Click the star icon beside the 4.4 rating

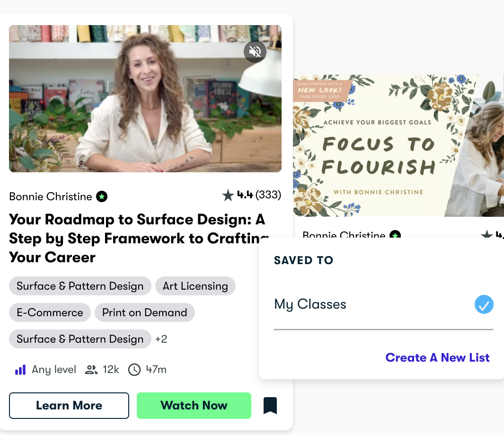click(x=228, y=195)
